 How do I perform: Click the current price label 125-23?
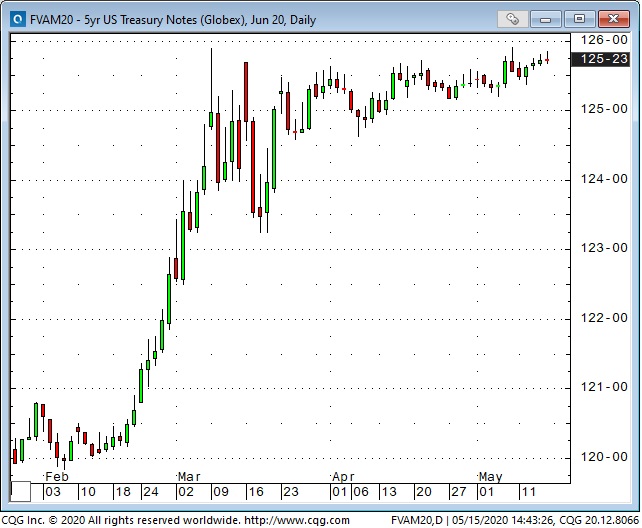601,59
